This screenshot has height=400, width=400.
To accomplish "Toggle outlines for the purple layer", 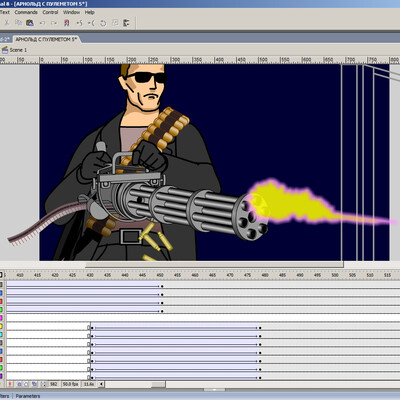I will [x=1, y=376].
